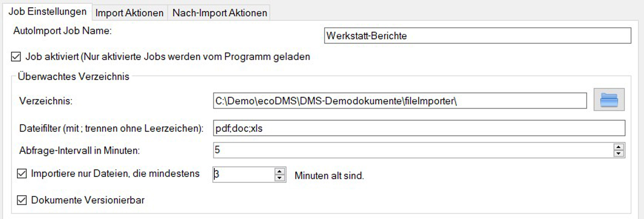Screen dimensions: 644x219
Task: Increase Abfrage-Intervall with up arrow
Action: tap(619, 147)
